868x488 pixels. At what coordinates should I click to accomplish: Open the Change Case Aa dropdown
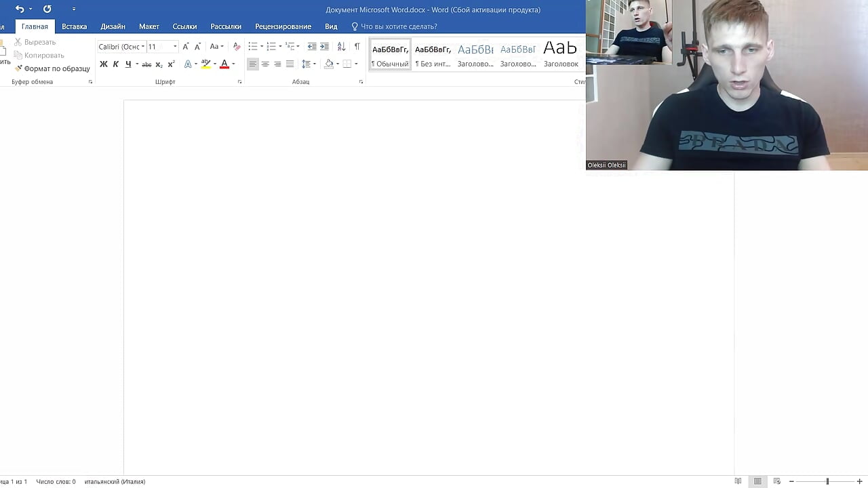[216, 47]
